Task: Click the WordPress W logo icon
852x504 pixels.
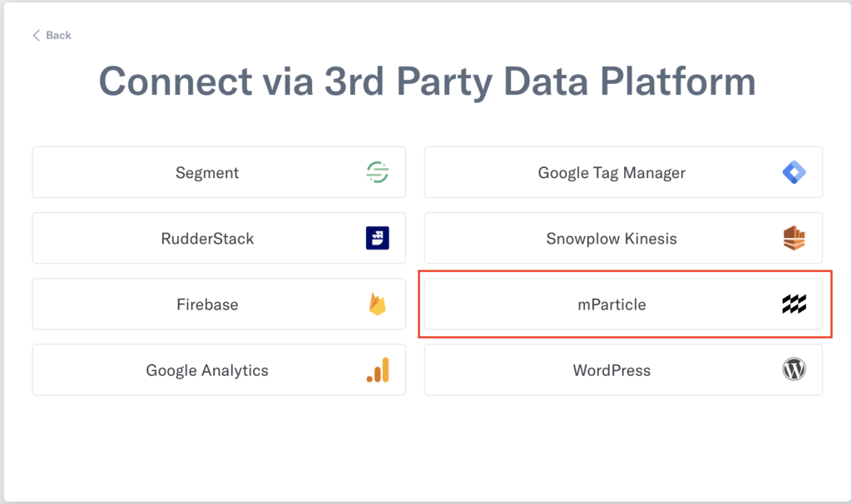Action: 794,370
